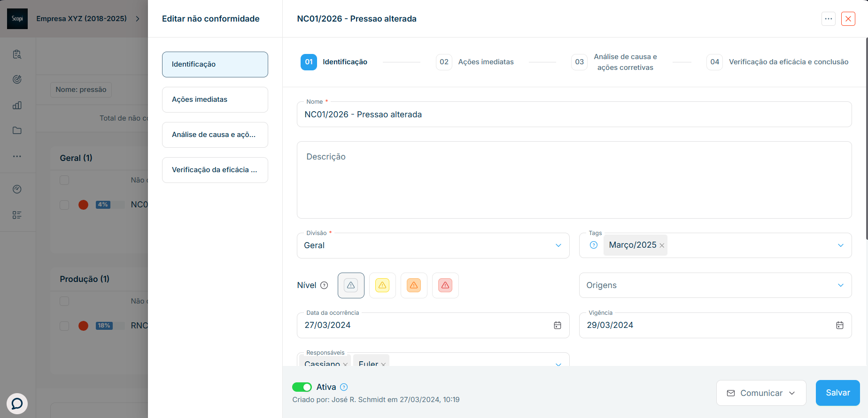Viewport: 868px width, 418px height.
Task: Select the yellow level warning option
Action: tap(382, 285)
